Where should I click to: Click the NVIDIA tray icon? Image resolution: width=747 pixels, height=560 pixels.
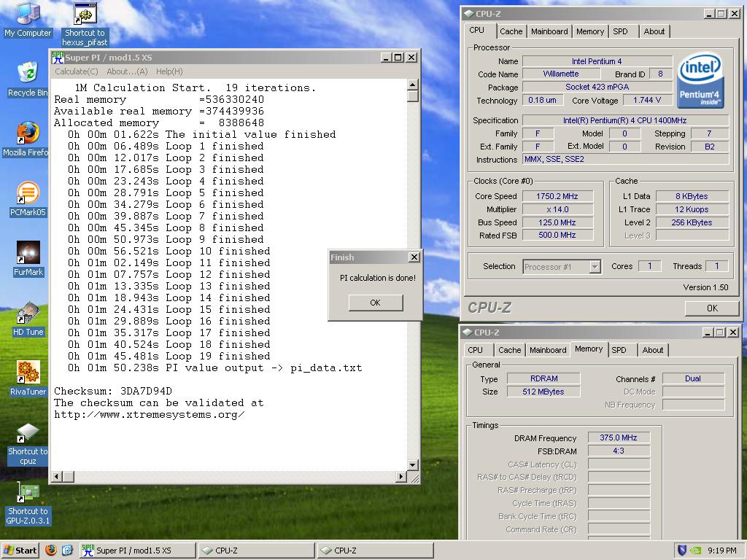point(695,551)
